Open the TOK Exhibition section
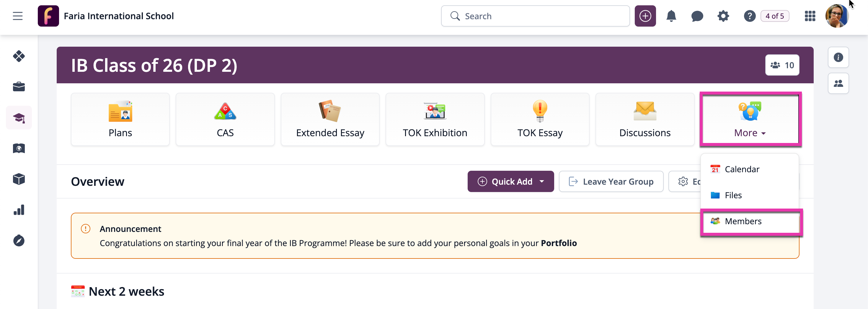868x309 pixels. (435, 119)
